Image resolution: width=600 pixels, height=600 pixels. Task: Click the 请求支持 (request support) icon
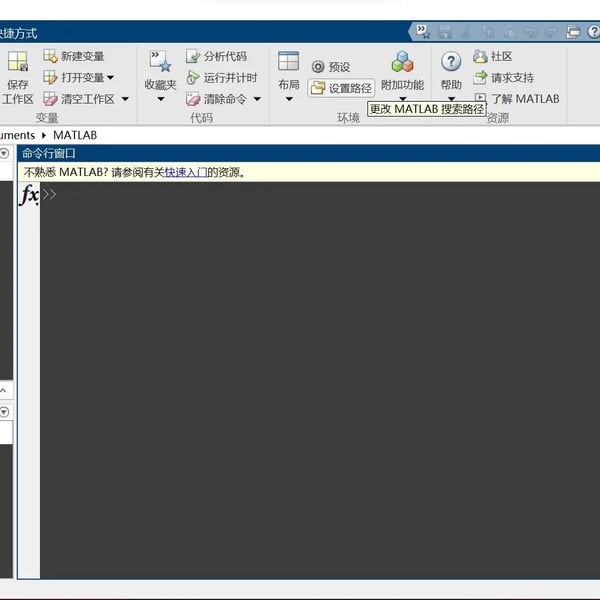(480, 78)
